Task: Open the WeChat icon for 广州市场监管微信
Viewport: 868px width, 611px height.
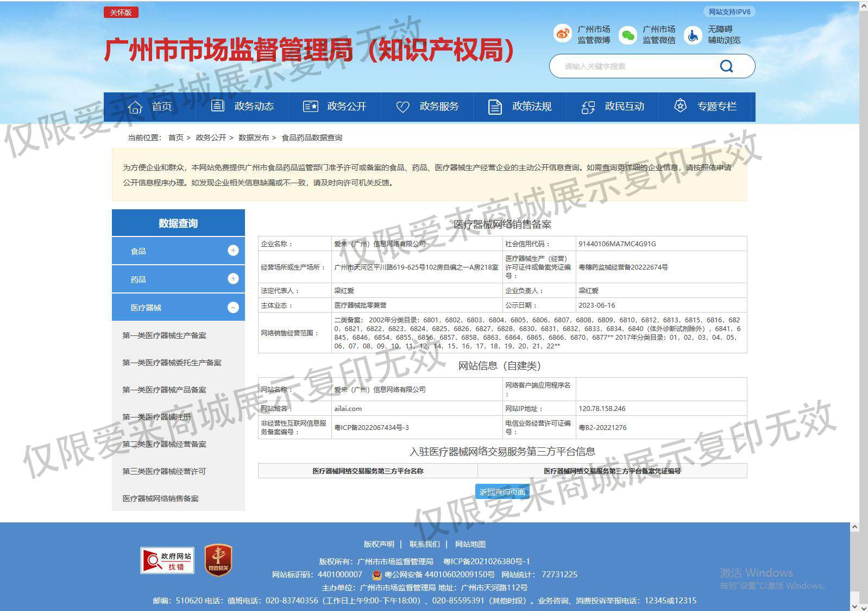Action: coord(628,35)
